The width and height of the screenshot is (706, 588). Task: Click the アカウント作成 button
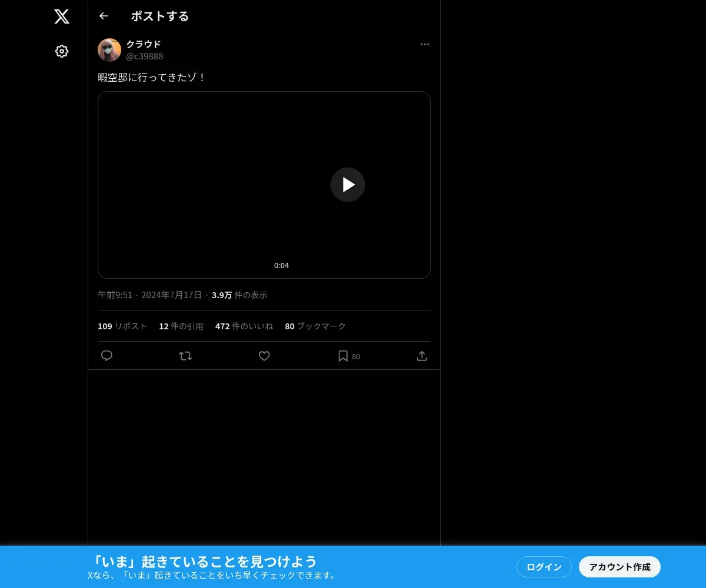[620, 567]
